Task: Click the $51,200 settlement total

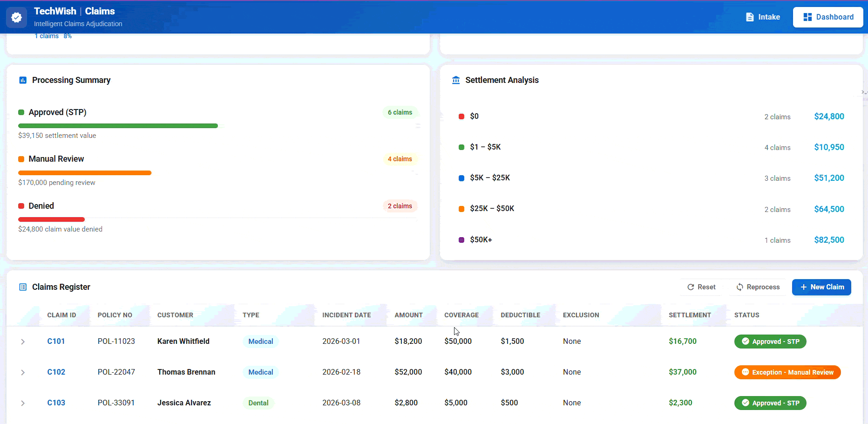Action: pos(829,178)
